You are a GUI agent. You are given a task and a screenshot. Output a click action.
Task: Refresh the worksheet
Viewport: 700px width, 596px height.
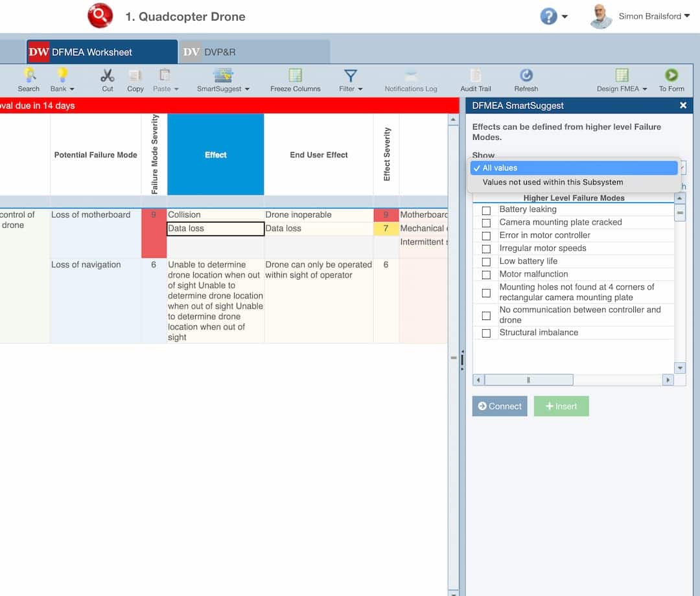(x=526, y=79)
